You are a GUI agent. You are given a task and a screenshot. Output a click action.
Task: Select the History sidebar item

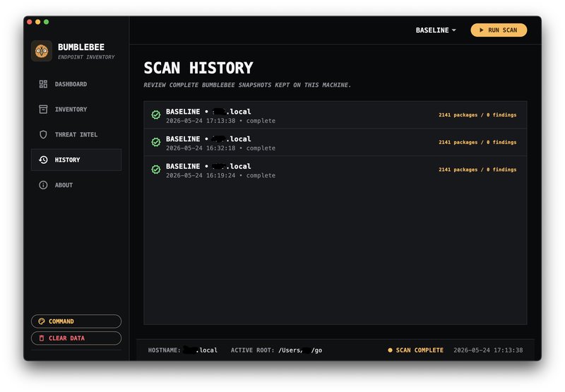click(x=76, y=160)
